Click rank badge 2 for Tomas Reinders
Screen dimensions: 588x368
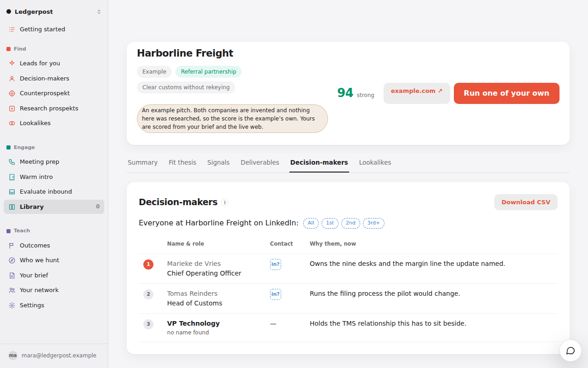pos(148,294)
